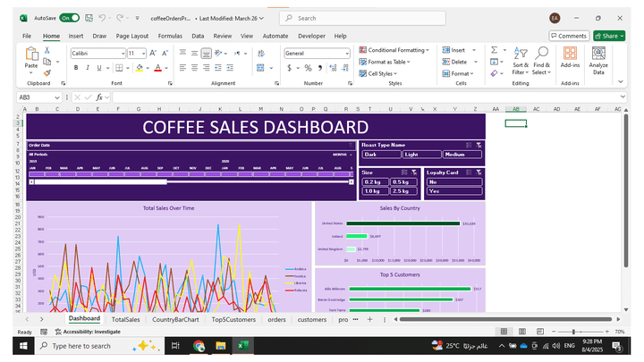644x362 pixels.
Task: Click the Percent Style icon
Action: (x=308, y=68)
